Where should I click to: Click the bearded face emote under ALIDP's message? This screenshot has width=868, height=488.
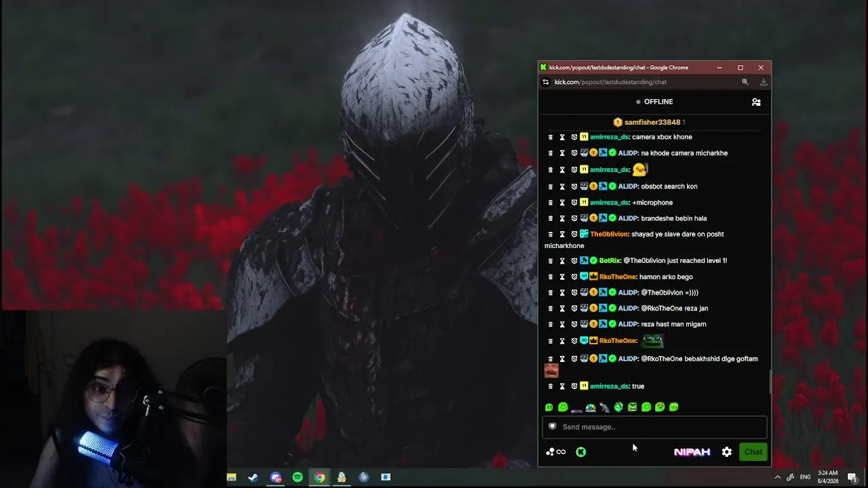[551, 371]
